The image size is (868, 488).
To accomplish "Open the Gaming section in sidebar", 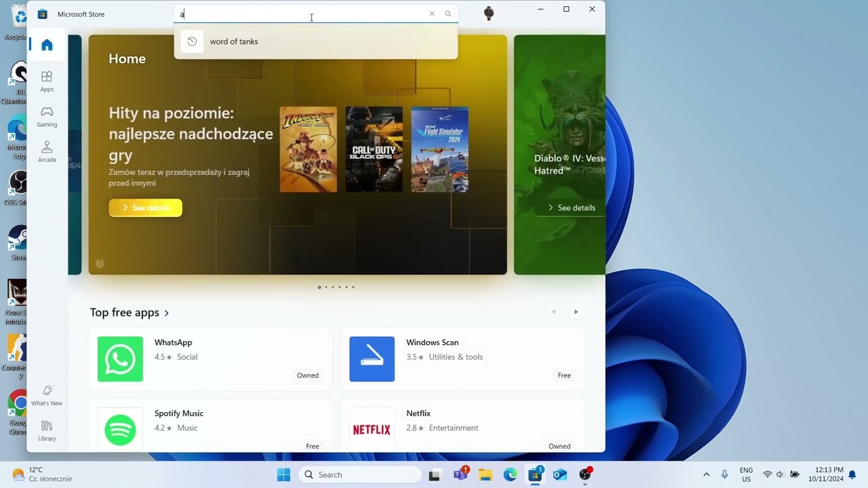I will (47, 117).
